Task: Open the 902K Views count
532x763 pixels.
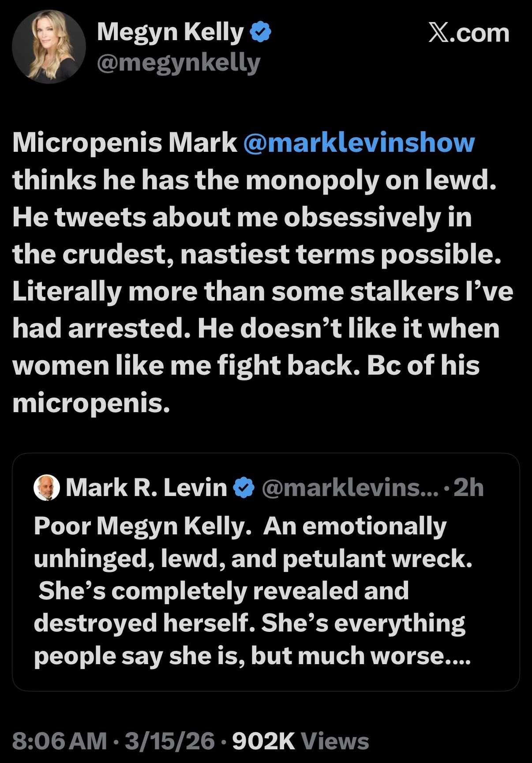Action: pyautogui.click(x=300, y=741)
